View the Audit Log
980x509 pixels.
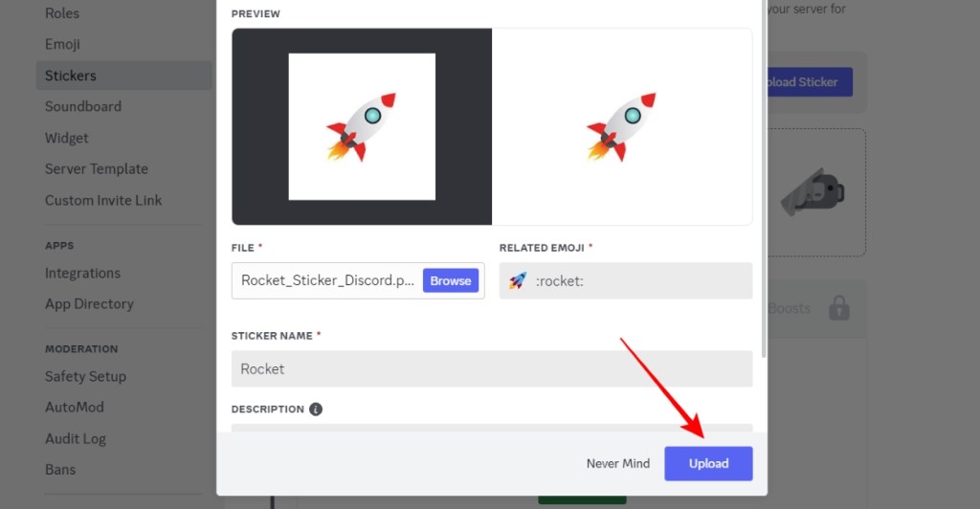76,438
